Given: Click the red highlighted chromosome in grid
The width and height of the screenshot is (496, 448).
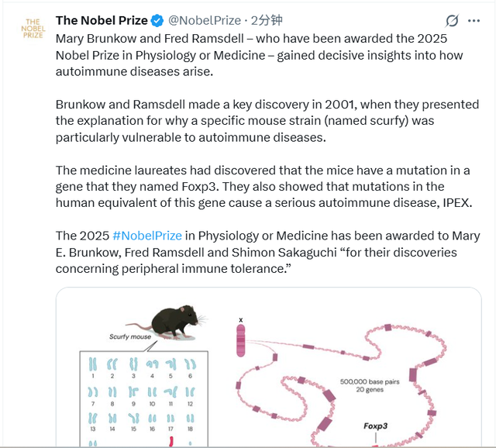Looking at the screenshot, I should pos(170,442).
